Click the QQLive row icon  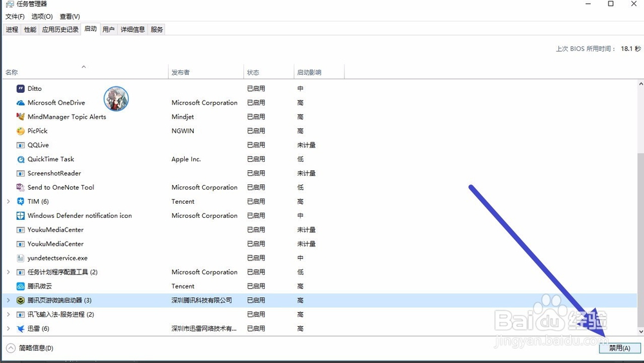coord(21,145)
